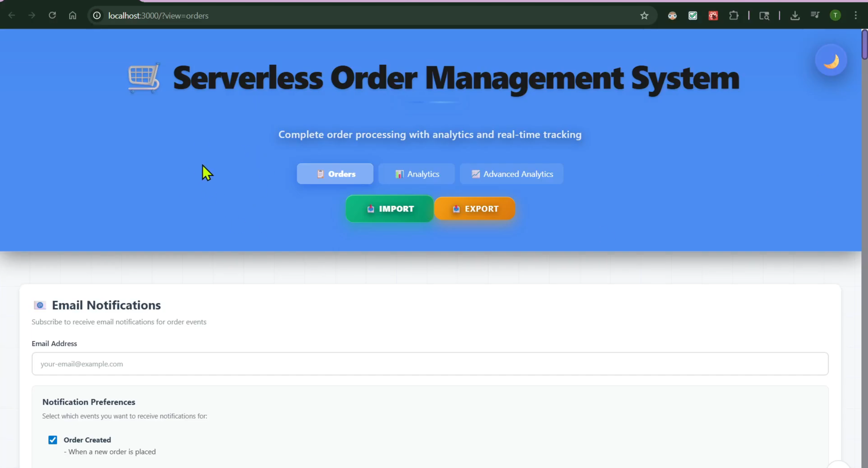Uncheck the Order Created checkbox

click(53, 440)
